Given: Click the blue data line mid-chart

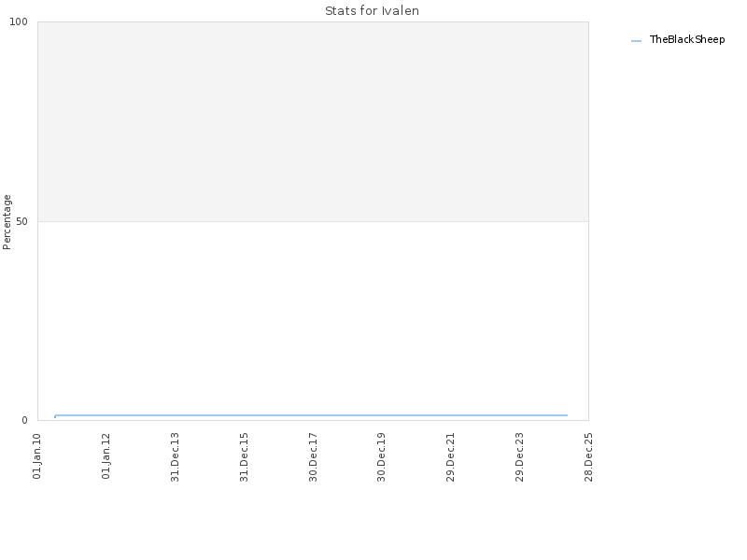Looking at the screenshot, I should (311, 415).
